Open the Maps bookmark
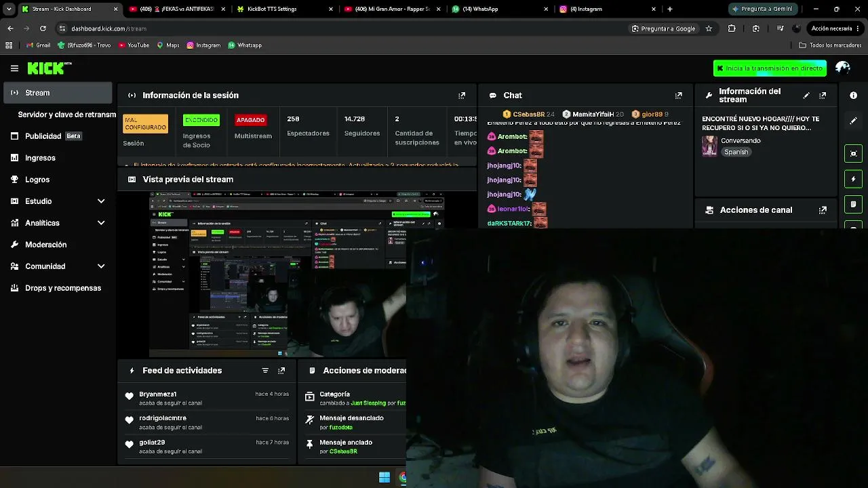 tap(168, 45)
